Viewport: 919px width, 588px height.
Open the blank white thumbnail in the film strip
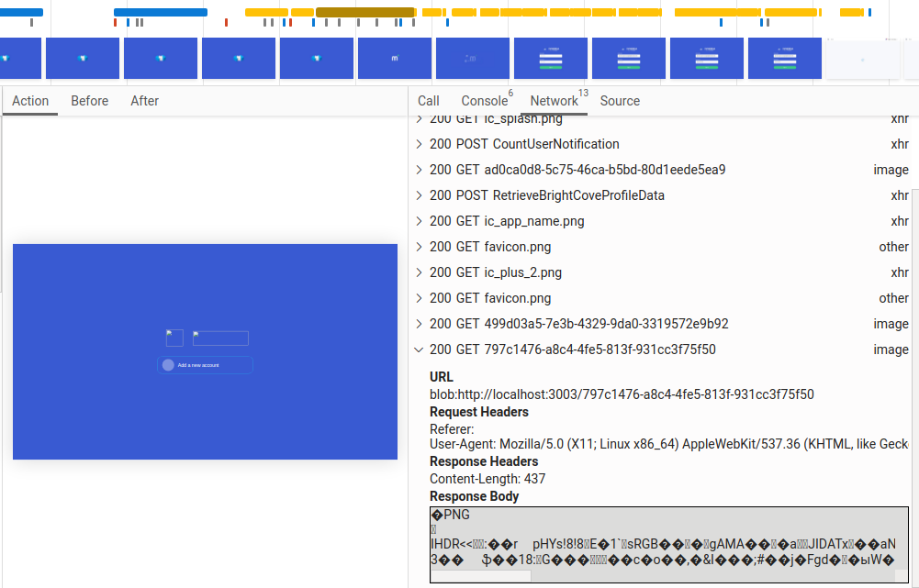pos(862,58)
